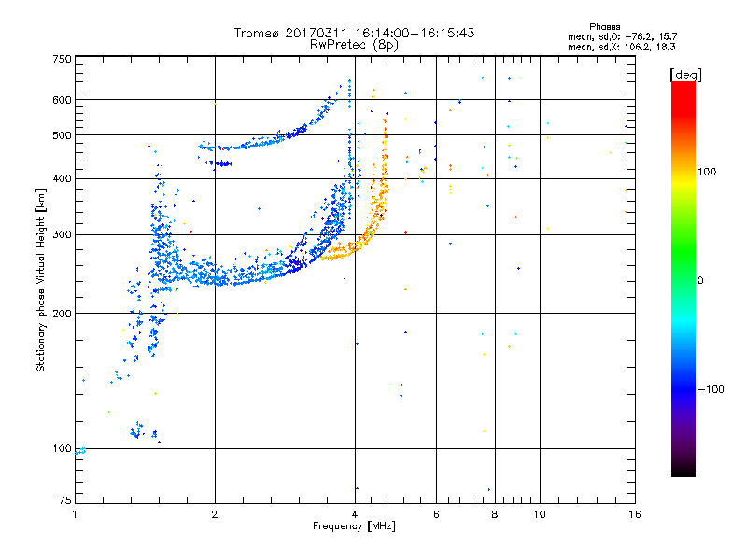The image size is (747, 560).
Task: Click the x-axis '2' tick label
Action: tap(215, 514)
